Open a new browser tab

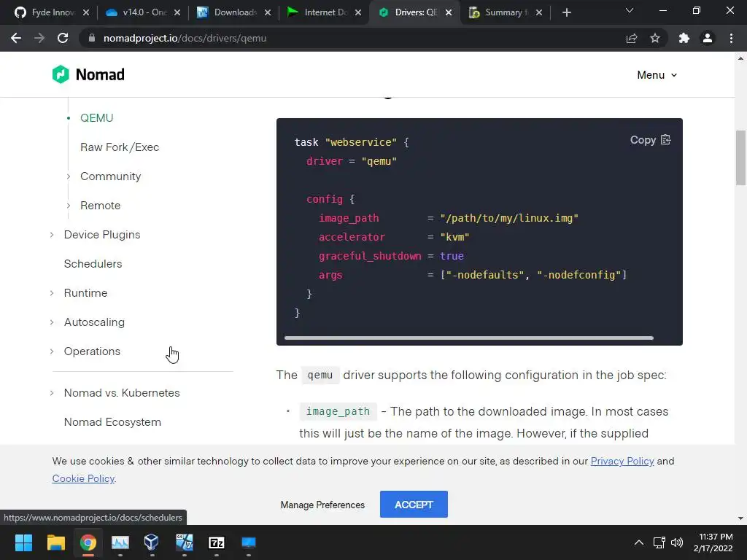click(x=566, y=12)
